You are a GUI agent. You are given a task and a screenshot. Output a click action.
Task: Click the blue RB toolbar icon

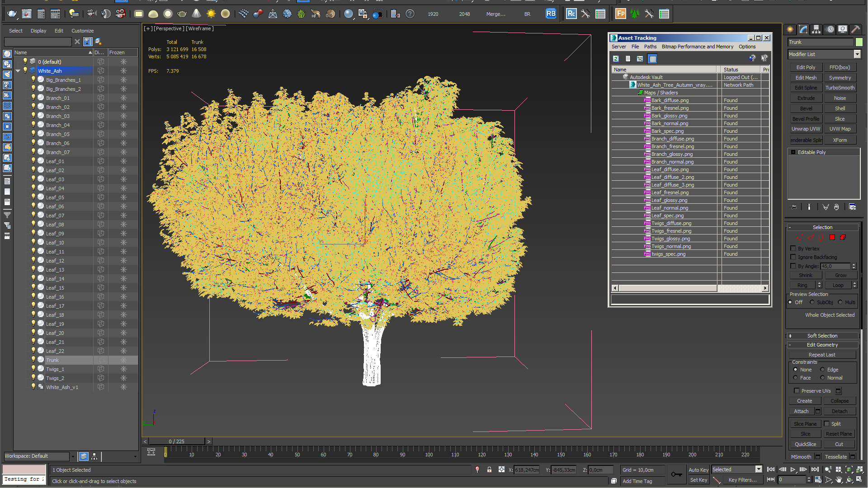pos(551,14)
